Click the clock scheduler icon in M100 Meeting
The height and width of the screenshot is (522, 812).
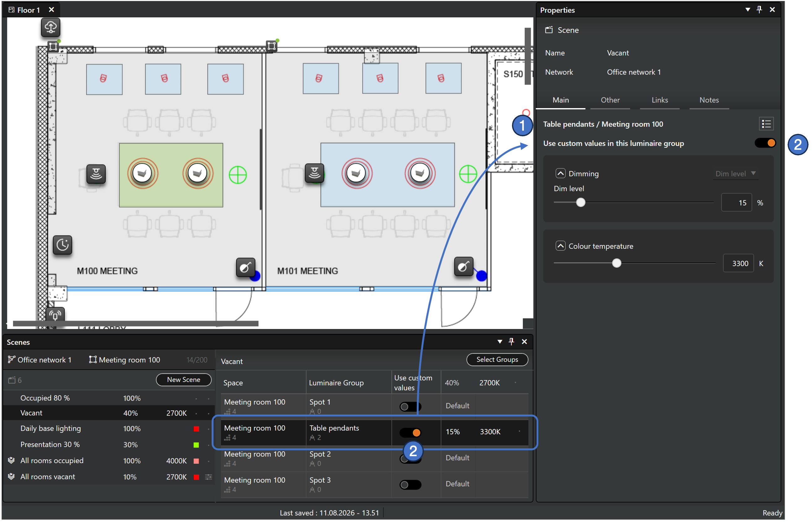(x=62, y=245)
